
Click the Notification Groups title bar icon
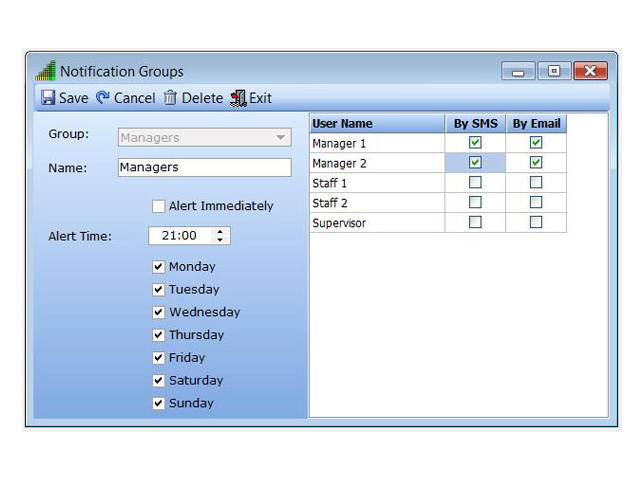(x=46, y=71)
